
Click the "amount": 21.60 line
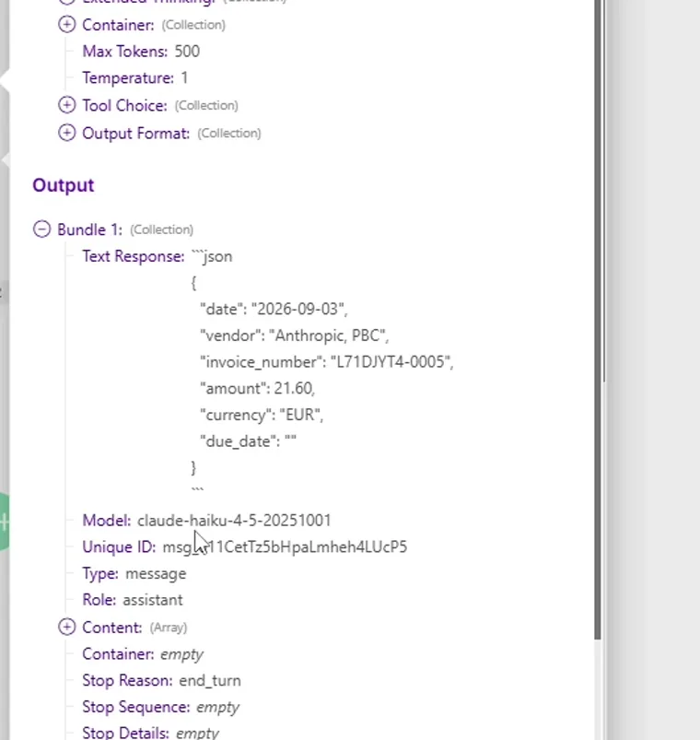(258, 388)
